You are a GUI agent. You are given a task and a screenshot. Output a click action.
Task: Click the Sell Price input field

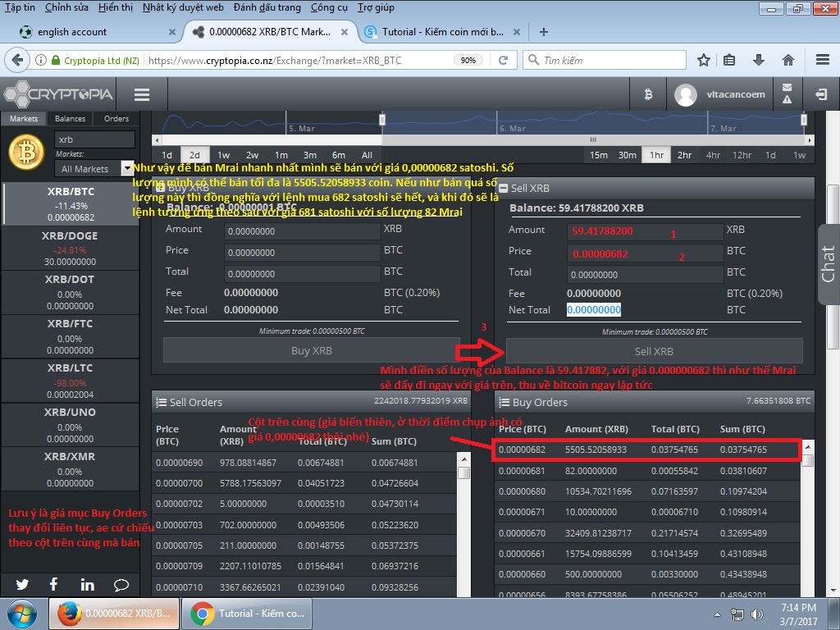tap(645, 253)
